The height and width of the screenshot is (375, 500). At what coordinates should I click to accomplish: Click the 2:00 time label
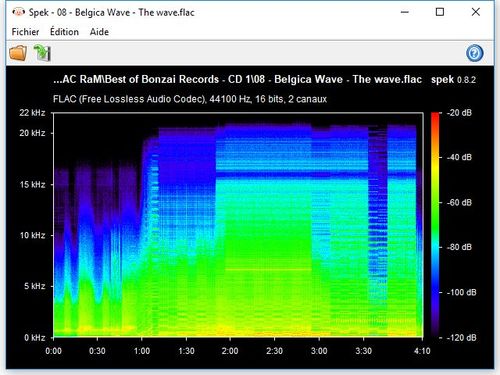click(x=230, y=351)
